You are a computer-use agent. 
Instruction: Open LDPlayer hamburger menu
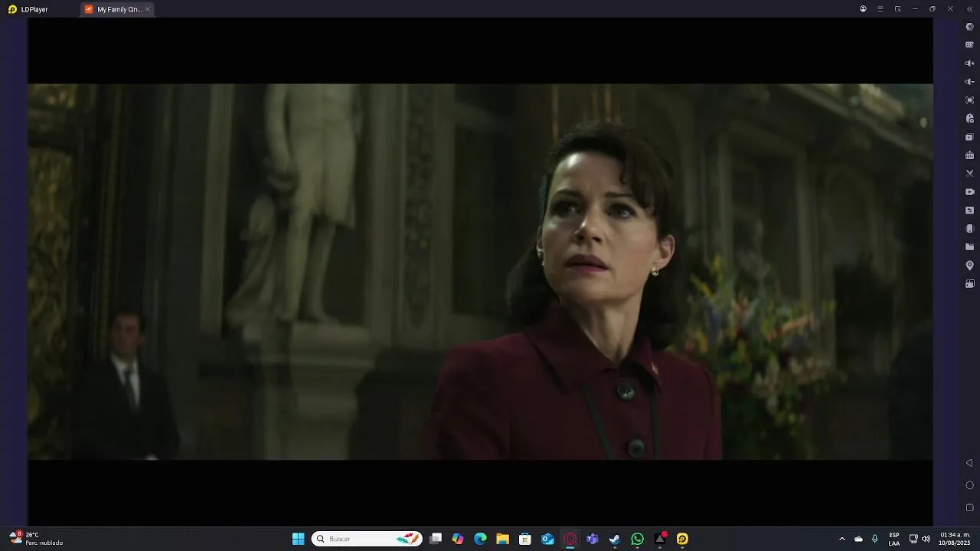click(880, 9)
